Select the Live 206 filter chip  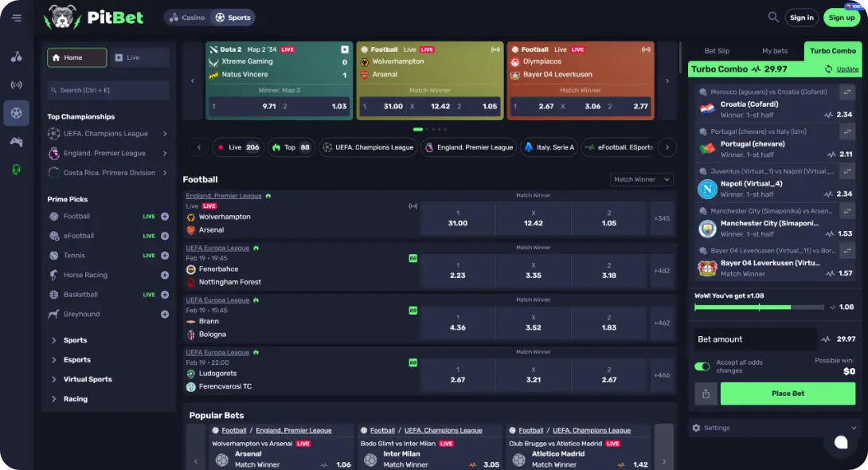pyautogui.click(x=239, y=147)
